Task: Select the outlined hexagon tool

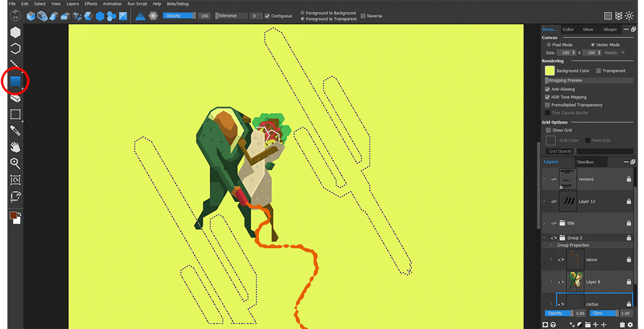Action: coord(15,49)
